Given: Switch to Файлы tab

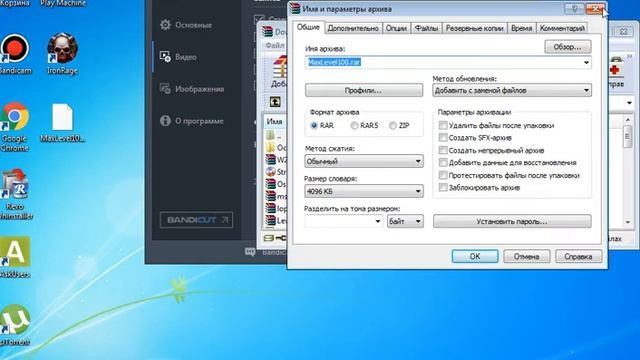Looking at the screenshot, I should pyautogui.click(x=426, y=28).
